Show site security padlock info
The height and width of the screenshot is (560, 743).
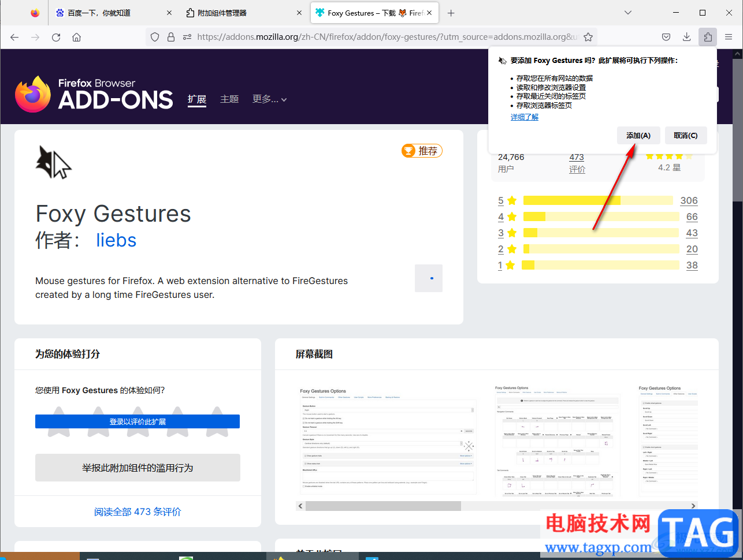coord(171,37)
